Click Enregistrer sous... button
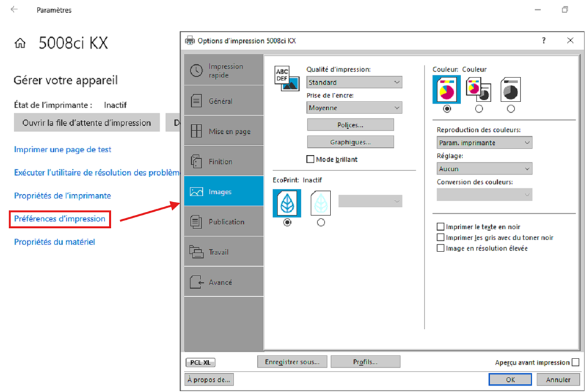585x392 pixels. click(x=292, y=362)
